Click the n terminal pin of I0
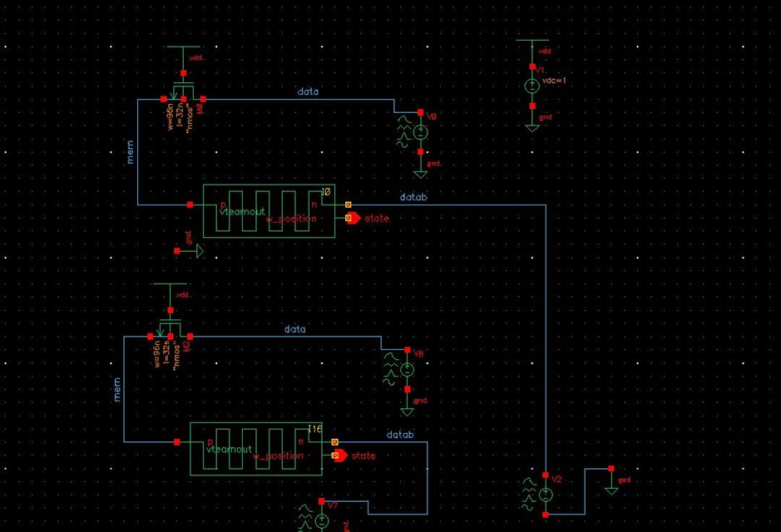The image size is (781, 532). tap(348, 204)
